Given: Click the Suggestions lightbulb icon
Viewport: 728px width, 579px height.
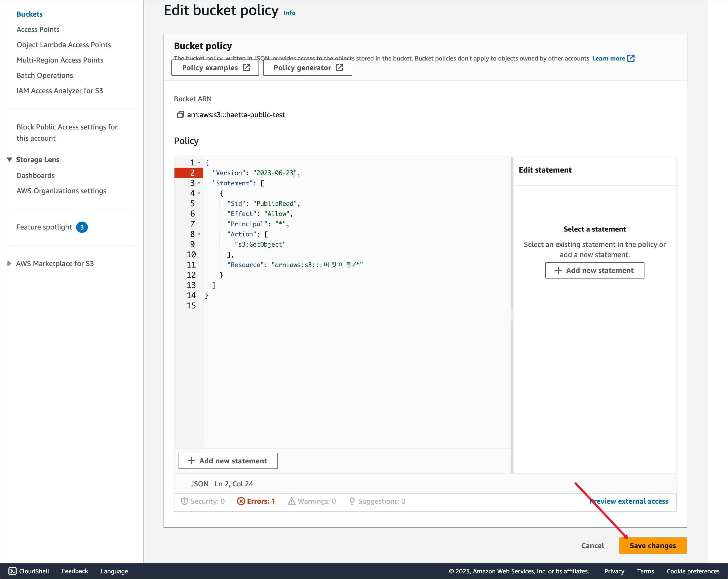Looking at the screenshot, I should click(x=352, y=501).
